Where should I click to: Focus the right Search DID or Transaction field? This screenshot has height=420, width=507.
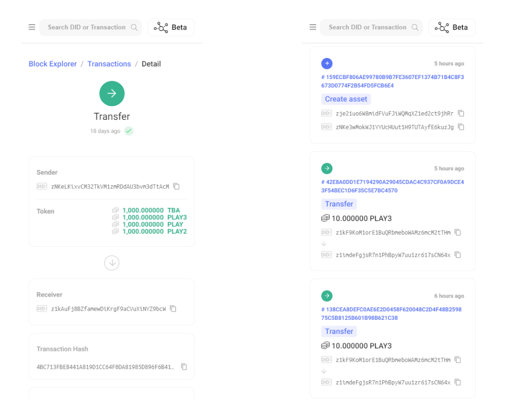[x=368, y=27]
